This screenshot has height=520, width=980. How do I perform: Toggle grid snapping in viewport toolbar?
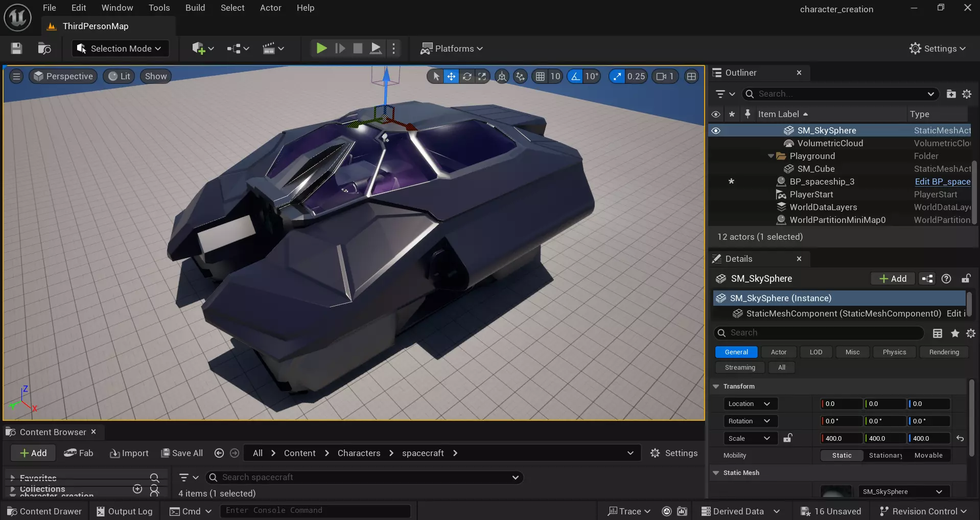540,76
